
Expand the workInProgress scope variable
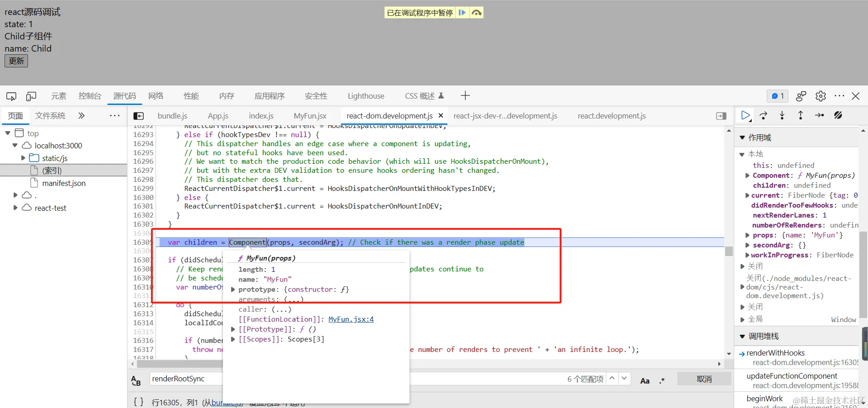(747, 255)
